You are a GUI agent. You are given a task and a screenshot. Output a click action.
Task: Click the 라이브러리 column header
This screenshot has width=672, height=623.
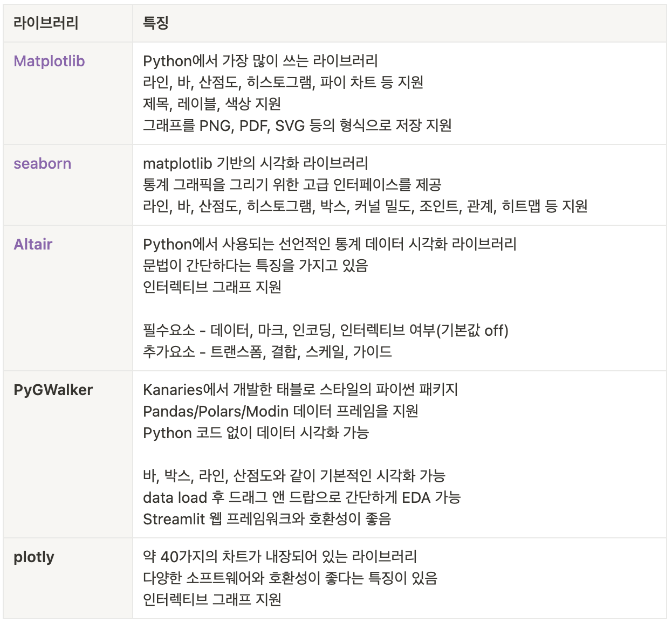click(x=68, y=23)
